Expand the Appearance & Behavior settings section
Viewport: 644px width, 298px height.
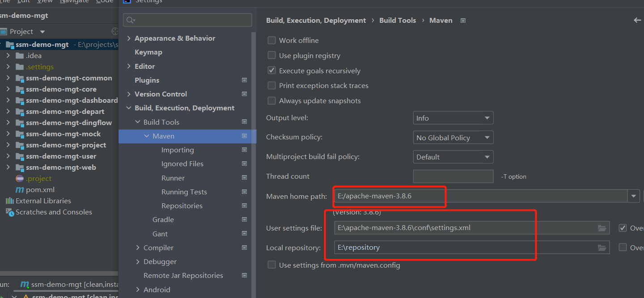pyautogui.click(x=129, y=38)
